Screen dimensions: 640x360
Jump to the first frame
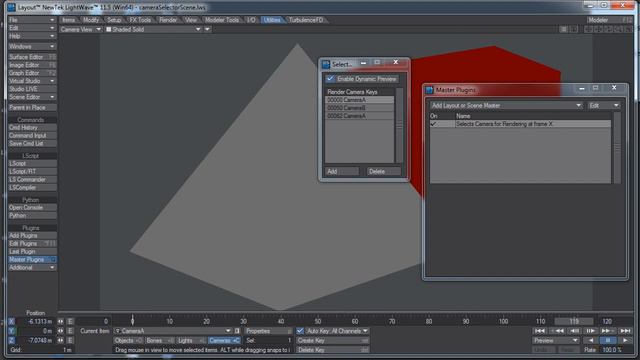539,331
